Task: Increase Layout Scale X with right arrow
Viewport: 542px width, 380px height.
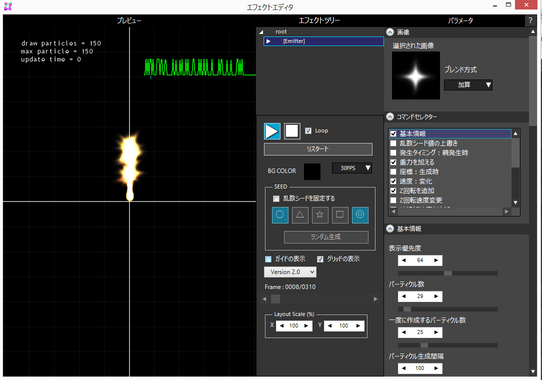Action: tap(306, 326)
